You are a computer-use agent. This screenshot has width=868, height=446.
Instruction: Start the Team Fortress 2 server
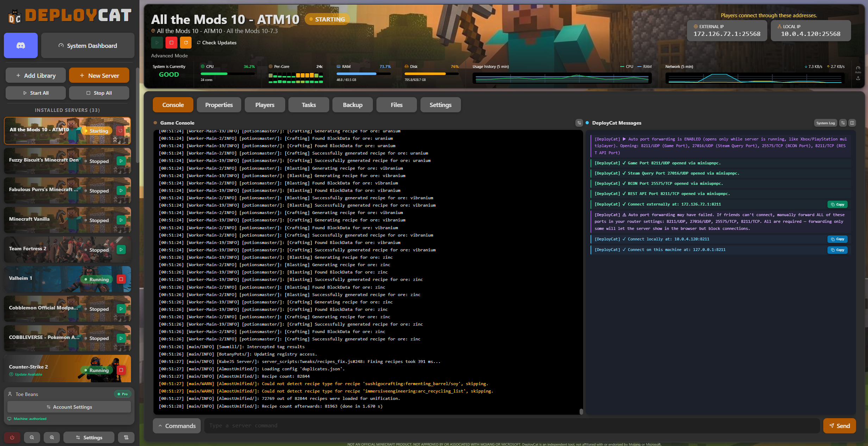[x=121, y=250]
